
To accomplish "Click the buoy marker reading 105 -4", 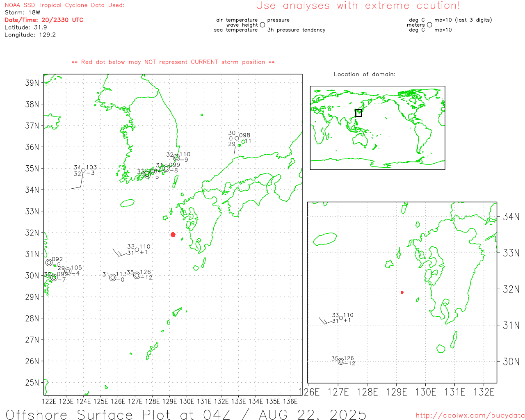I will pyautogui.click(x=68, y=271).
